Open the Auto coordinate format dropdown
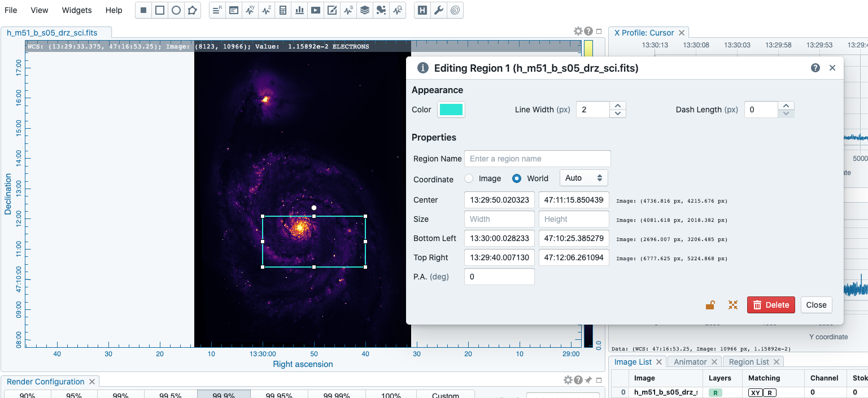This screenshot has height=398, width=868. (583, 178)
